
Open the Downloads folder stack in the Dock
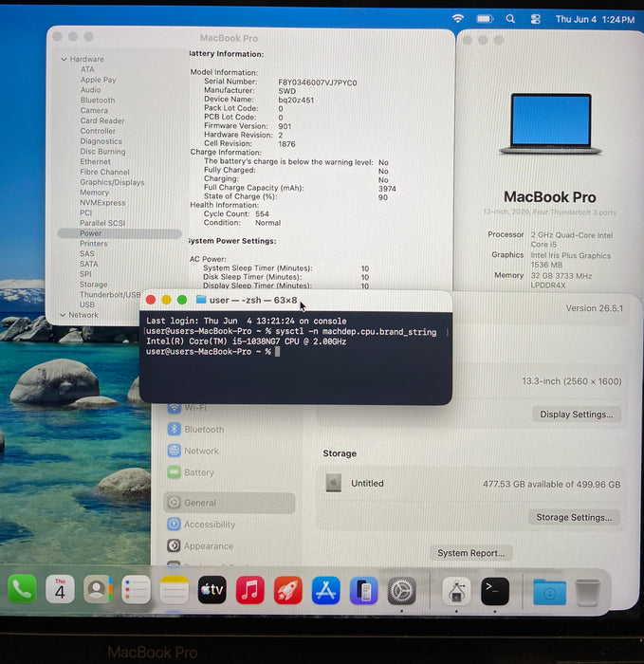549,592
